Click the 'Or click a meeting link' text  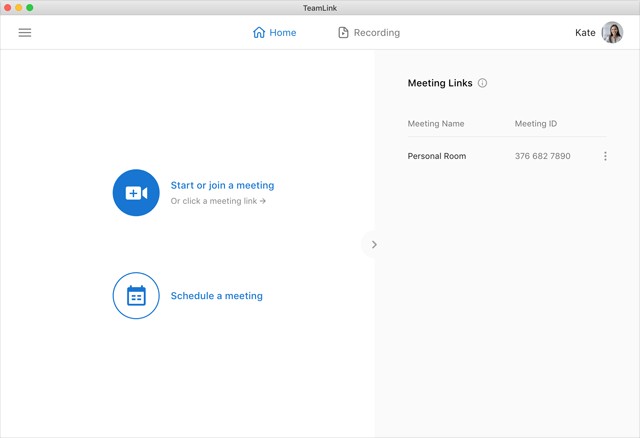(x=218, y=201)
